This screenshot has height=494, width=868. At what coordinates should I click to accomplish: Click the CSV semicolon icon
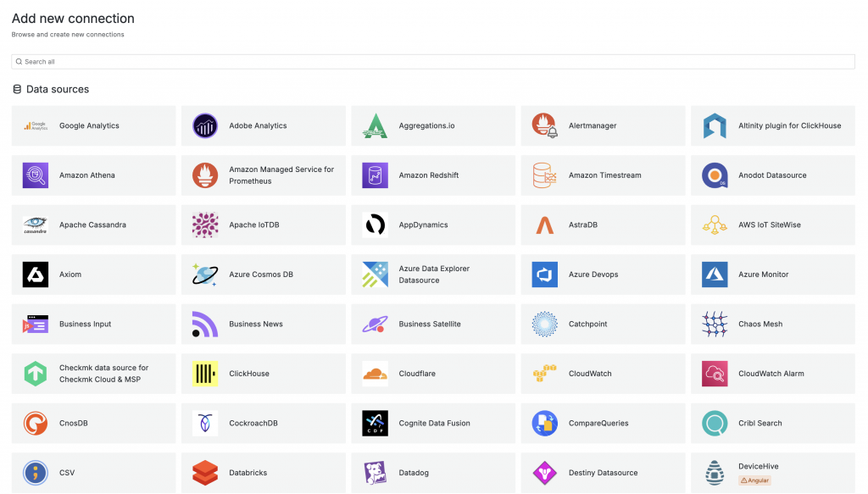pos(36,473)
